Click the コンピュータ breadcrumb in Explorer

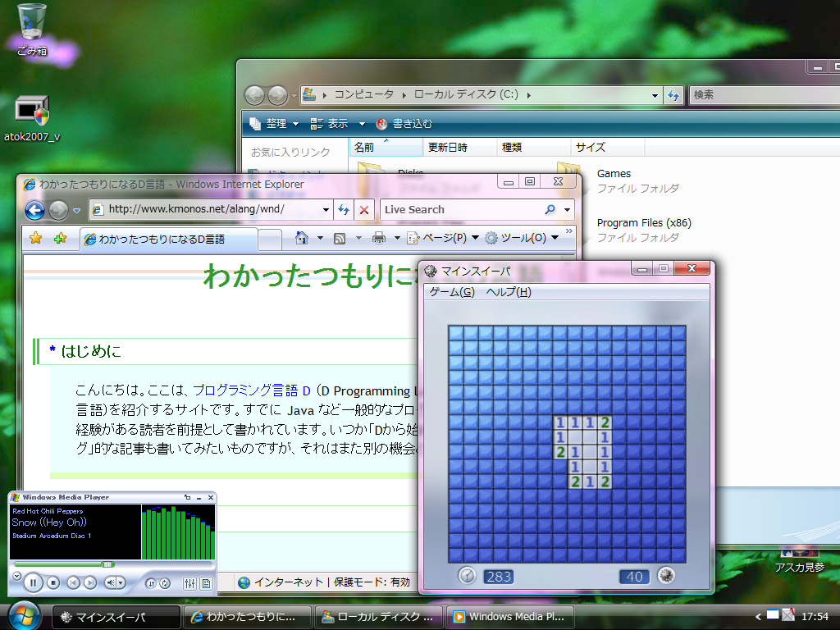point(363,95)
